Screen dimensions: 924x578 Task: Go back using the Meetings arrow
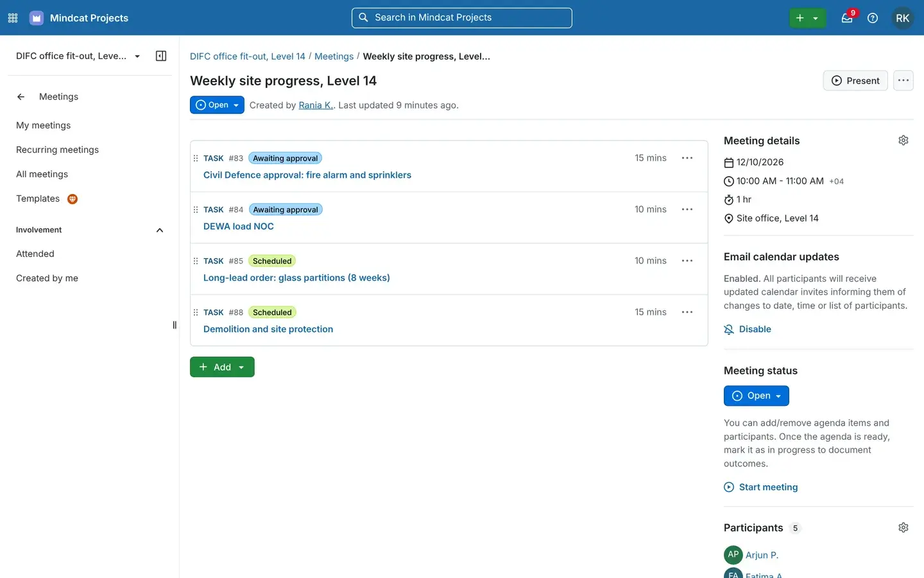pos(21,97)
